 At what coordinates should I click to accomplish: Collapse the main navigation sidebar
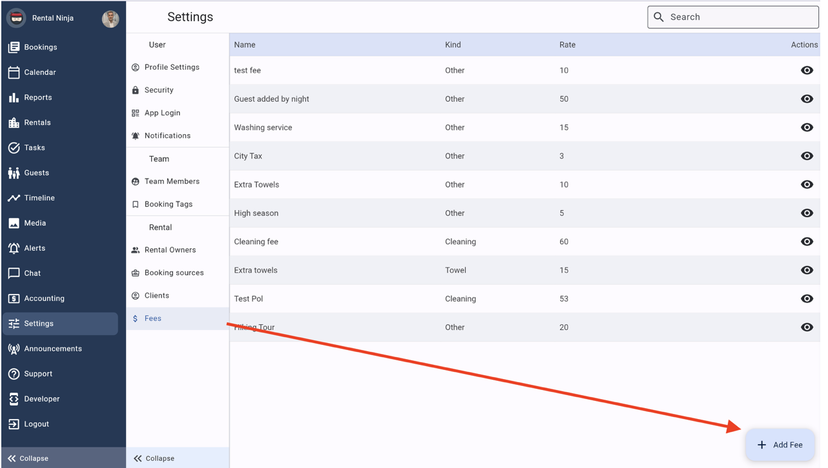63,458
